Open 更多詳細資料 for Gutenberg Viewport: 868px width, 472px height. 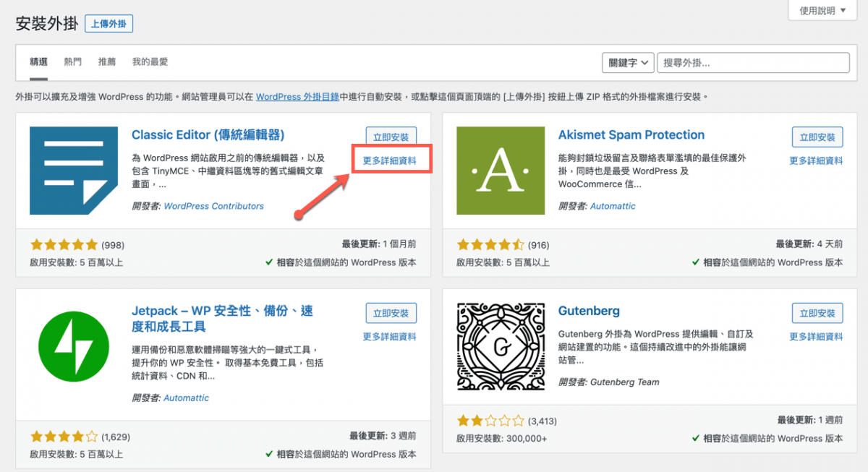(816, 337)
